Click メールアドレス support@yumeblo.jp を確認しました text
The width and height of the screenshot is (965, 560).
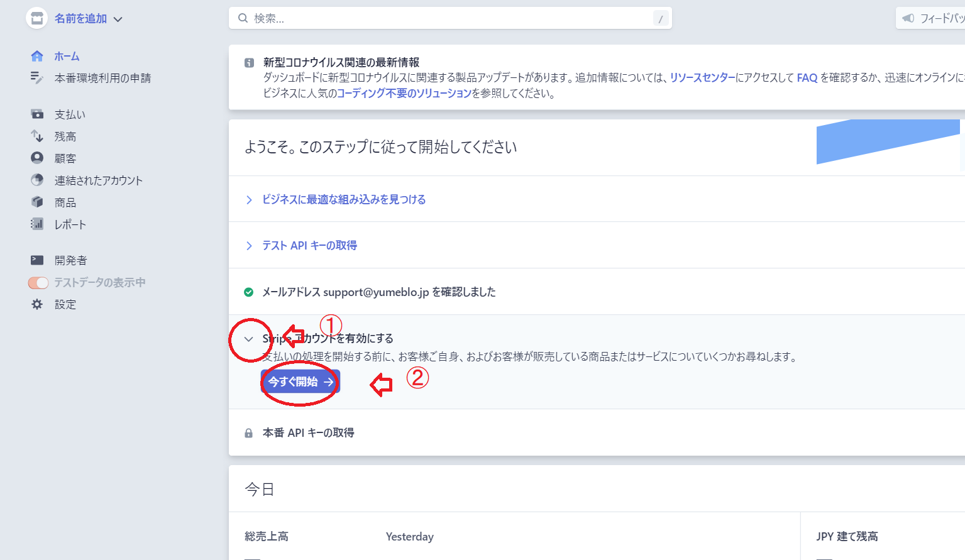[379, 292]
